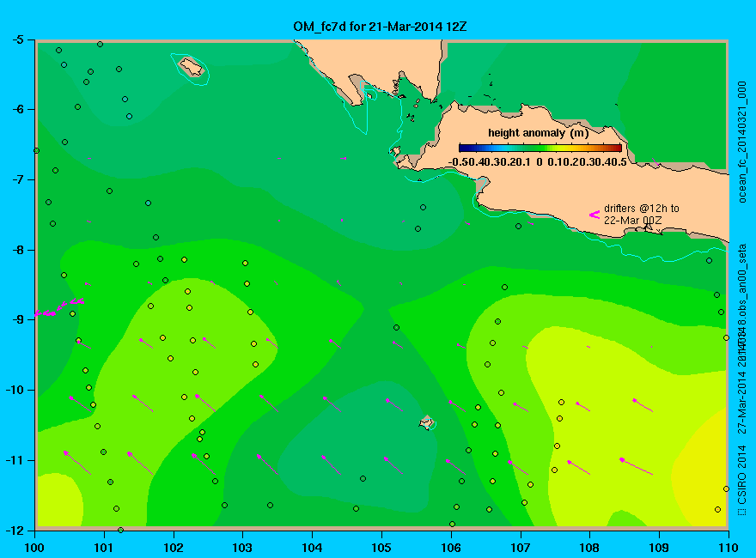
Task: Click the y-axis tick label '-11'
Action: coord(15,460)
